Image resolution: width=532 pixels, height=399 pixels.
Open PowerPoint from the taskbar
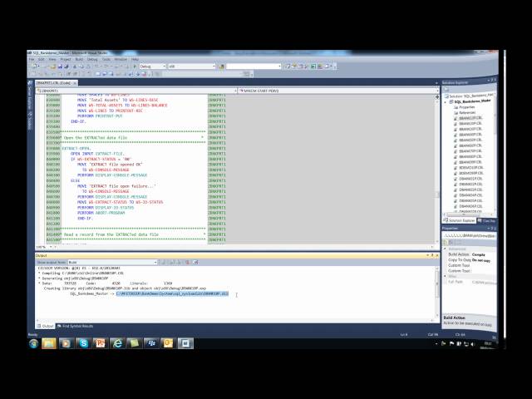coord(100,343)
